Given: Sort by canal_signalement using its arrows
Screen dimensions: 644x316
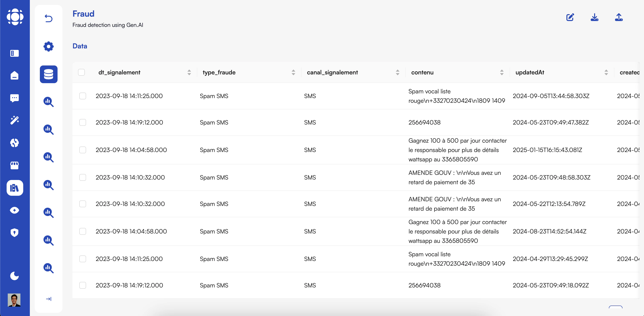Looking at the screenshot, I should [x=398, y=72].
